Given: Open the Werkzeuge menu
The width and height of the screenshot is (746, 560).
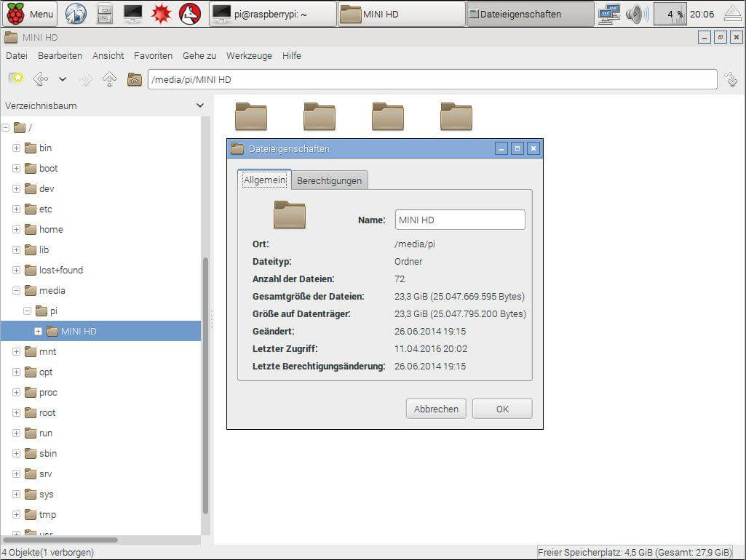Looking at the screenshot, I should pyautogui.click(x=249, y=56).
